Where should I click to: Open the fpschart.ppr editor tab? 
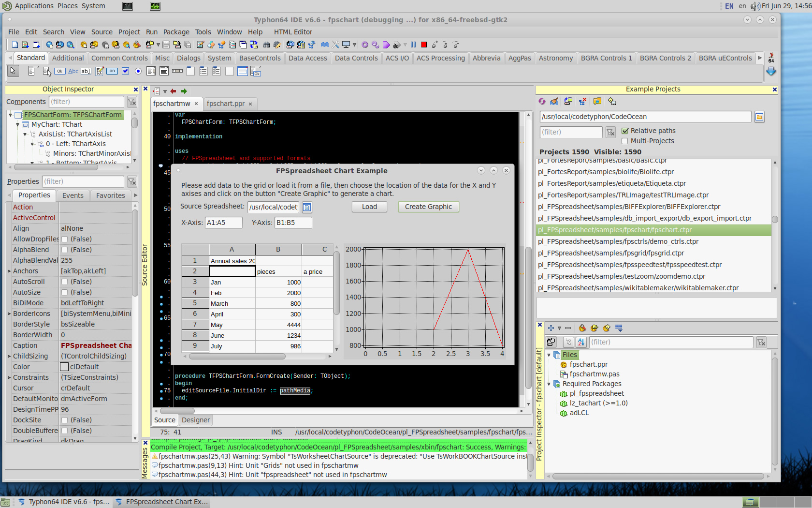click(x=226, y=104)
